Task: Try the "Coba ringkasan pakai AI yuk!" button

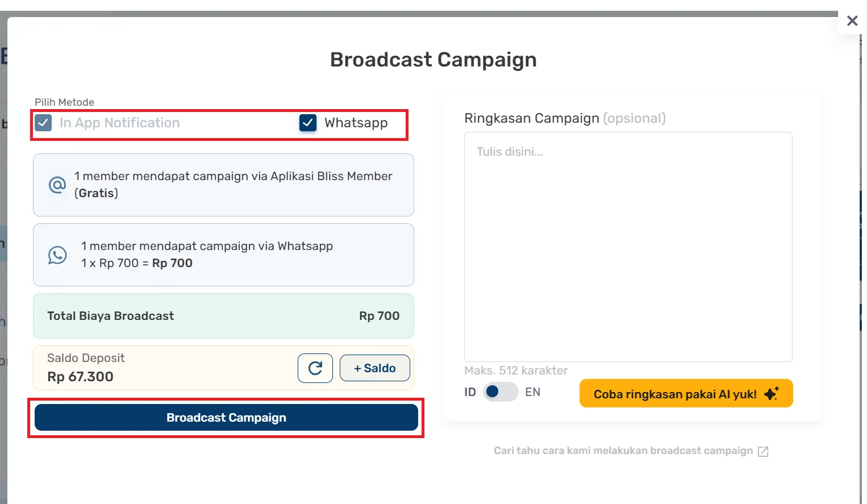Action: pos(674,394)
